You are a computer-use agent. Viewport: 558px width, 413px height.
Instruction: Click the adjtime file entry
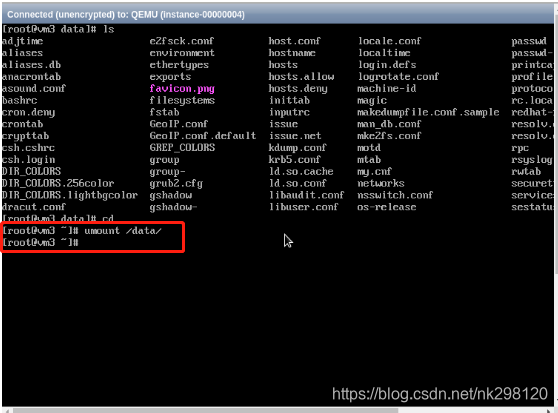pyautogui.click(x=22, y=41)
